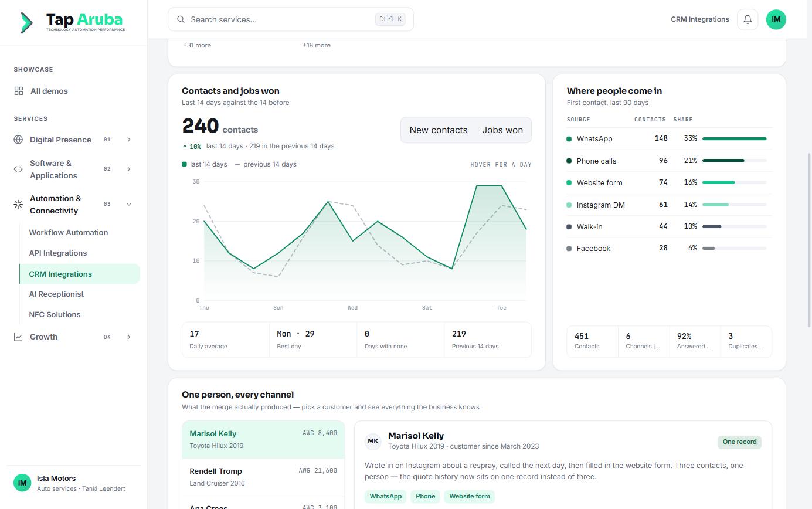Select Marisol Kelly in customer list
Image resolution: width=812 pixels, height=509 pixels.
263,440
